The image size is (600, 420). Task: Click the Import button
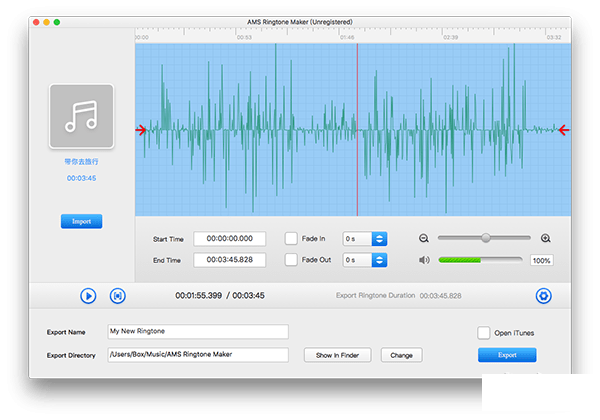pos(82,221)
